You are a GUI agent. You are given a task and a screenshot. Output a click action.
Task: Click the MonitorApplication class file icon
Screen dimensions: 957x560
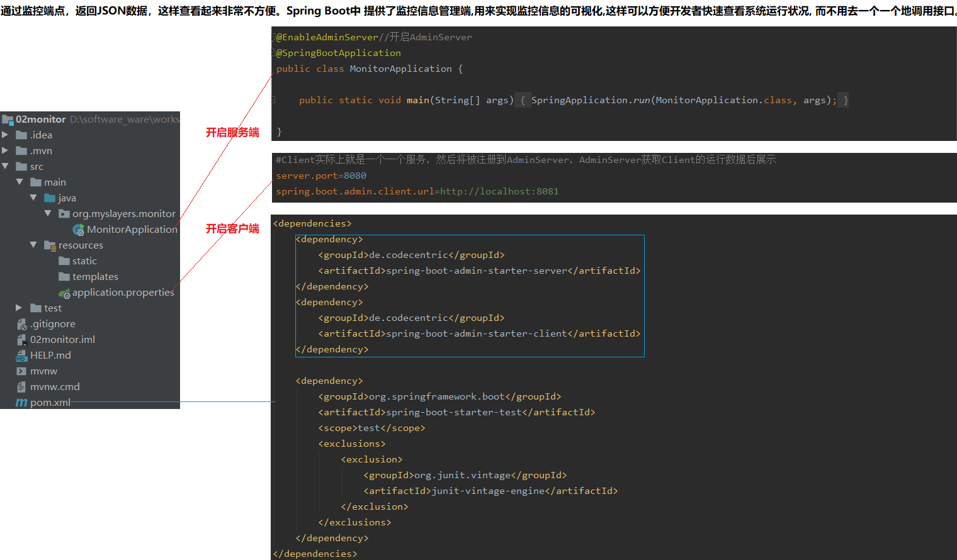(x=79, y=230)
